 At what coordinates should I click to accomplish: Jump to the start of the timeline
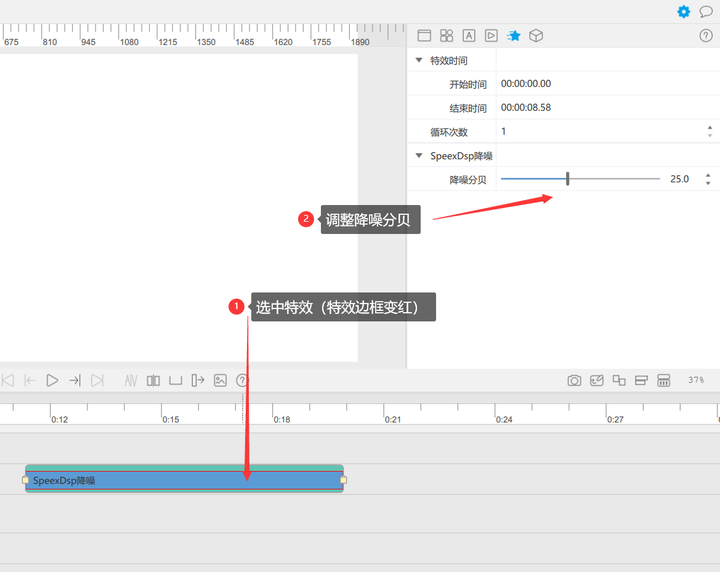pyautogui.click(x=8, y=380)
